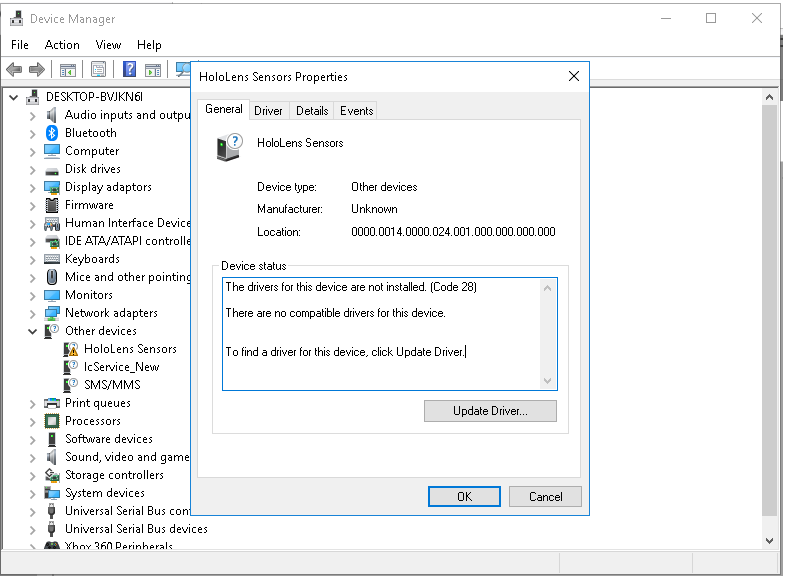Select the Sound, video and game tree item

(127, 457)
